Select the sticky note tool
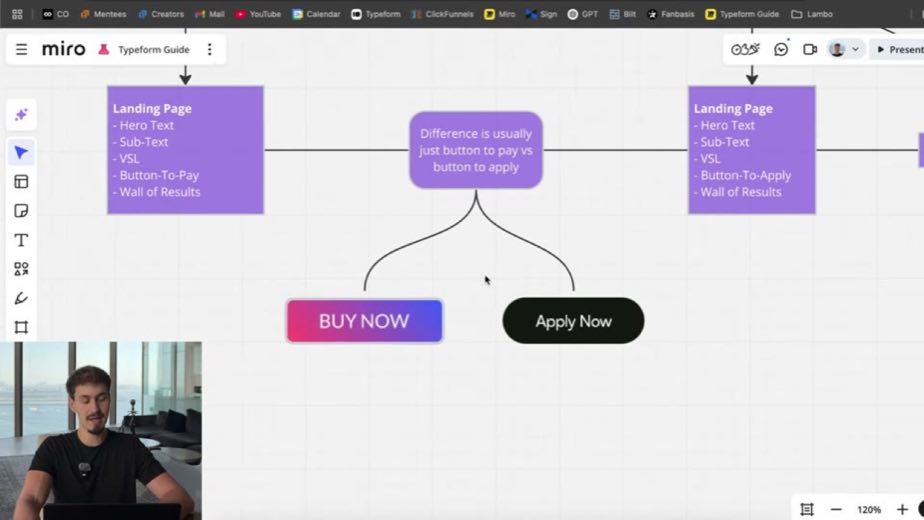The width and height of the screenshot is (924, 520). click(21, 211)
